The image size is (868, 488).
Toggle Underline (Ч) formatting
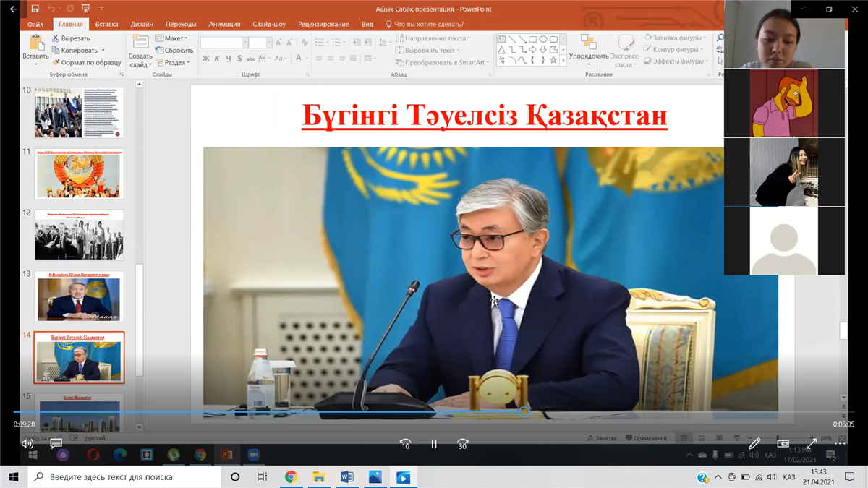[x=228, y=59]
